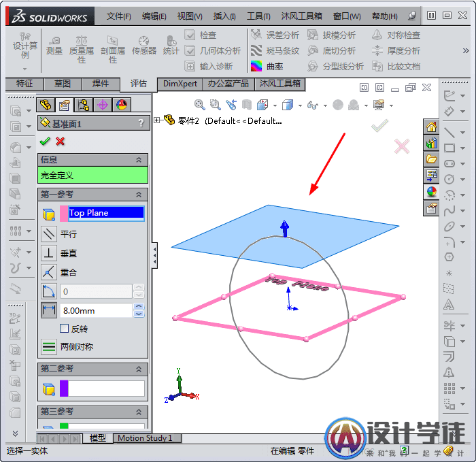Switch to DimXpertManager tab icon
The height and width of the screenshot is (462, 476).
[x=102, y=105]
